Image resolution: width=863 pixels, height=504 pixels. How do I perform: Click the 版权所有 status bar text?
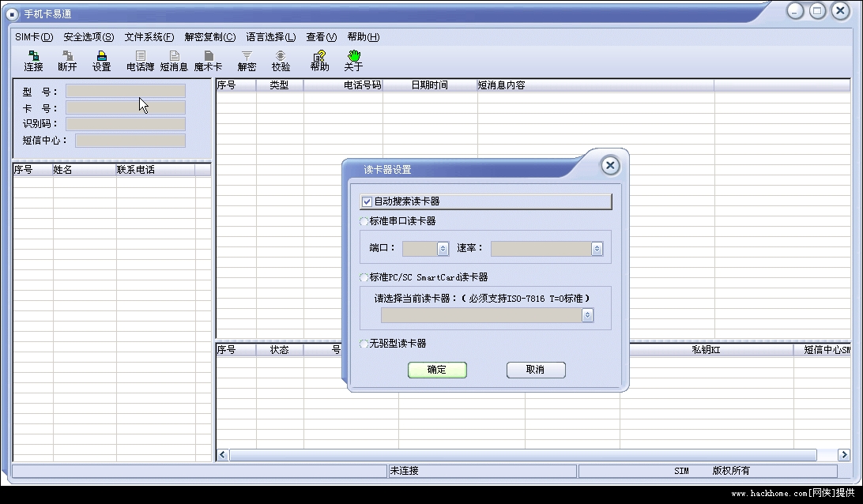pos(731,471)
